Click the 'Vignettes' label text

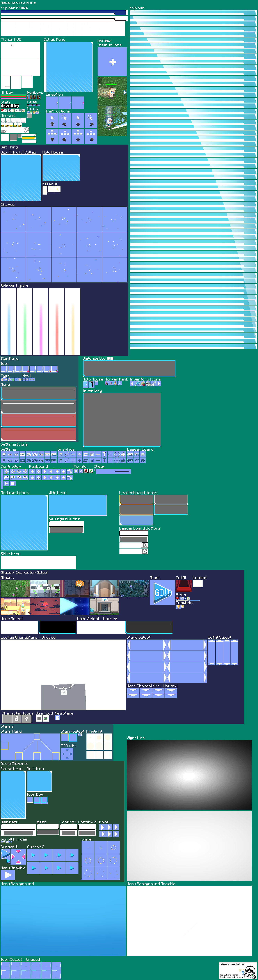(136, 738)
